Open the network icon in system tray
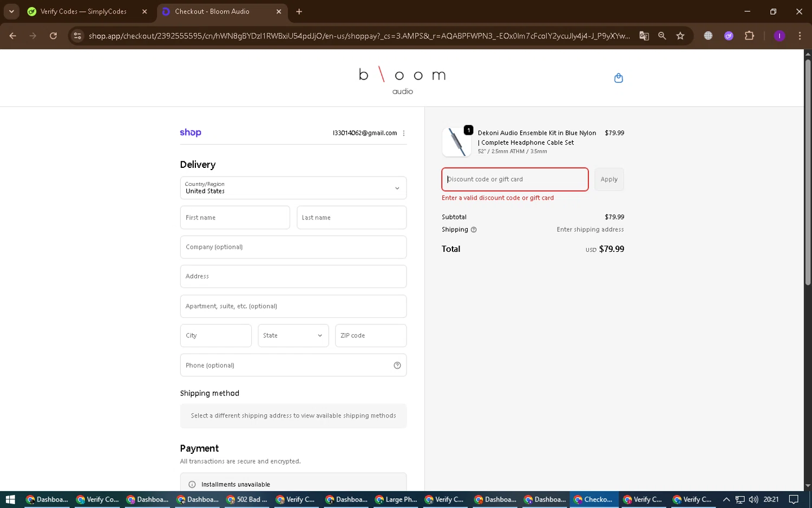Screen dimensions: 812x508 (x=740, y=499)
